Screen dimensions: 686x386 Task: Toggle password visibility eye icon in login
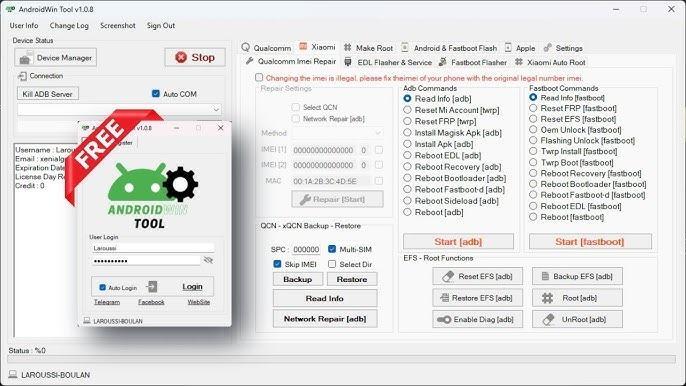pyautogui.click(x=208, y=260)
